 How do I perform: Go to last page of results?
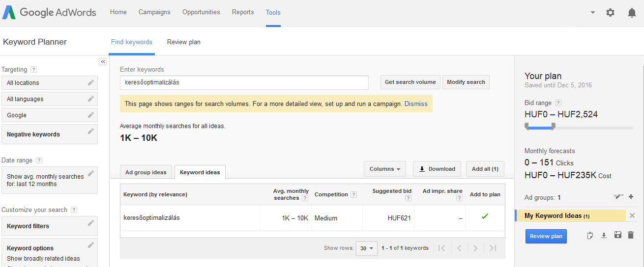click(493, 248)
